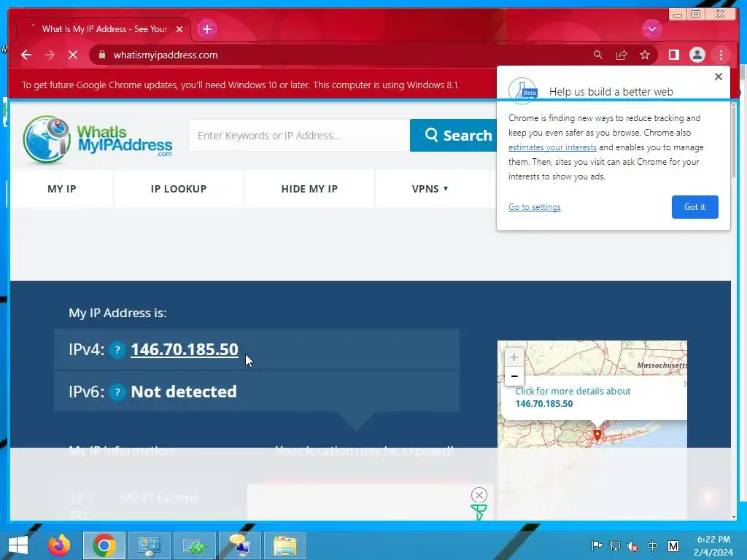Open the Control Panel taskbar icon
The height and width of the screenshot is (560, 747).
(150, 545)
